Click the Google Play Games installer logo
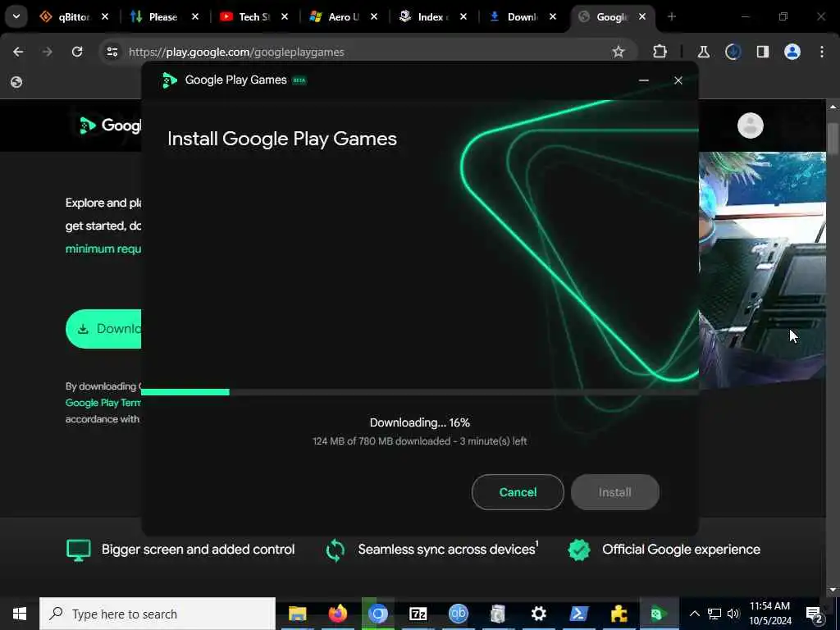The height and width of the screenshot is (630, 840). click(x=169, y=80)
